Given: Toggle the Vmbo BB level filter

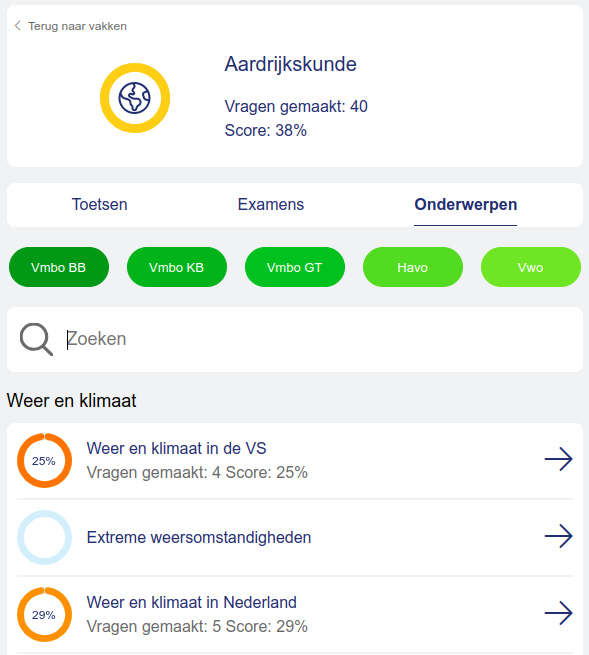Looking at the screenshot, I should [59, 267].
